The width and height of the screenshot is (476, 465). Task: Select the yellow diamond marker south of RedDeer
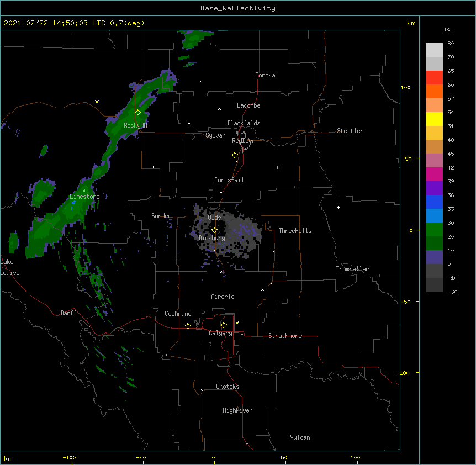click(x=235, y=155)
